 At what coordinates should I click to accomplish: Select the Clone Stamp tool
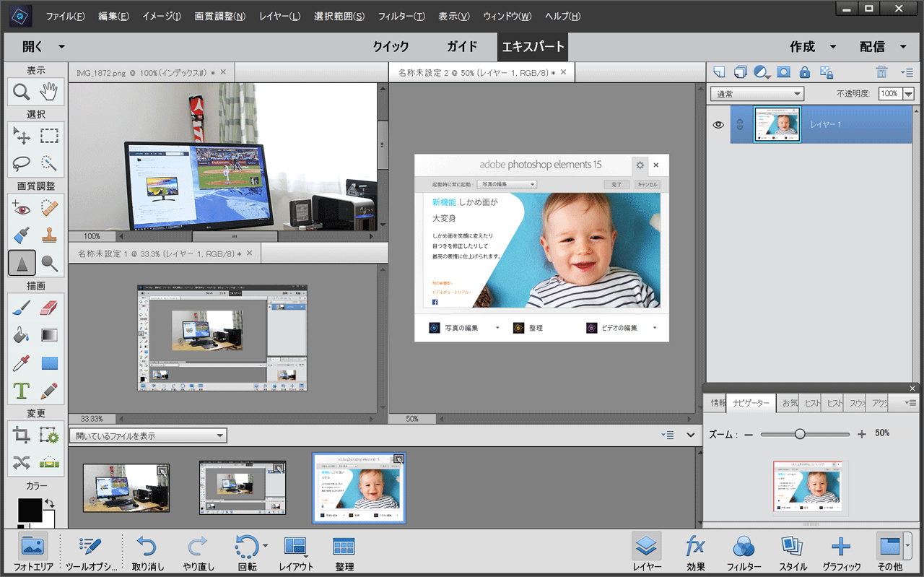pos(49,235)
